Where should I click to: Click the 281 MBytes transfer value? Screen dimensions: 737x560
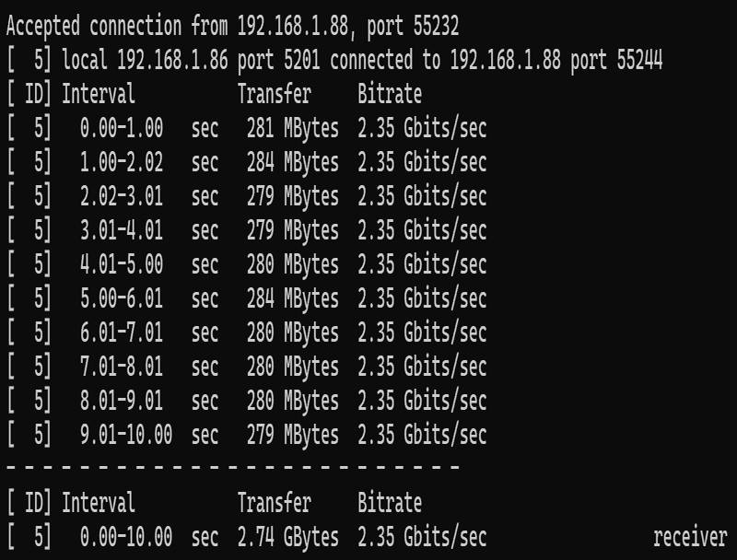click(x=292, y=128)
